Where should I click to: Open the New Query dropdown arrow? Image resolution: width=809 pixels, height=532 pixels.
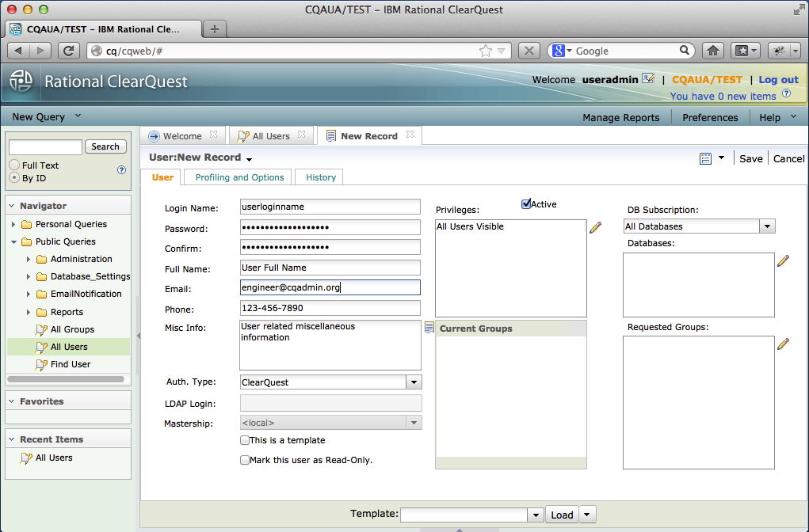[78, 116]
